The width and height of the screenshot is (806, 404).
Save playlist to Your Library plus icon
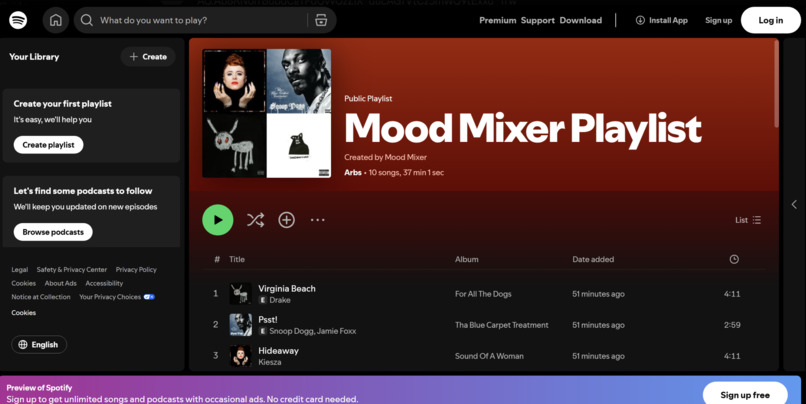[x=286, y=220]
